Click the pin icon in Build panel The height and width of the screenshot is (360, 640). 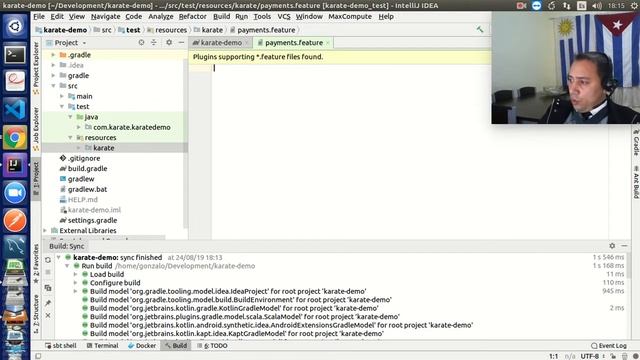click(48, 303)
